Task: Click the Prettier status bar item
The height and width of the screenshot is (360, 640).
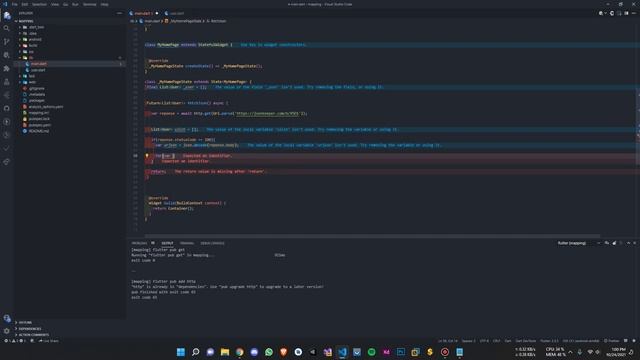Action: pyautogui.click(x=611, y=341)
